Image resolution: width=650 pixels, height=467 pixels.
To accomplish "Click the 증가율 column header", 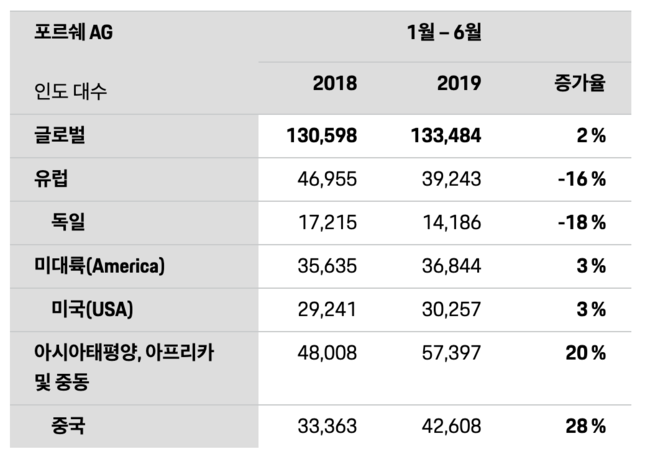I will pyautogui.click(x=578, y=83).
